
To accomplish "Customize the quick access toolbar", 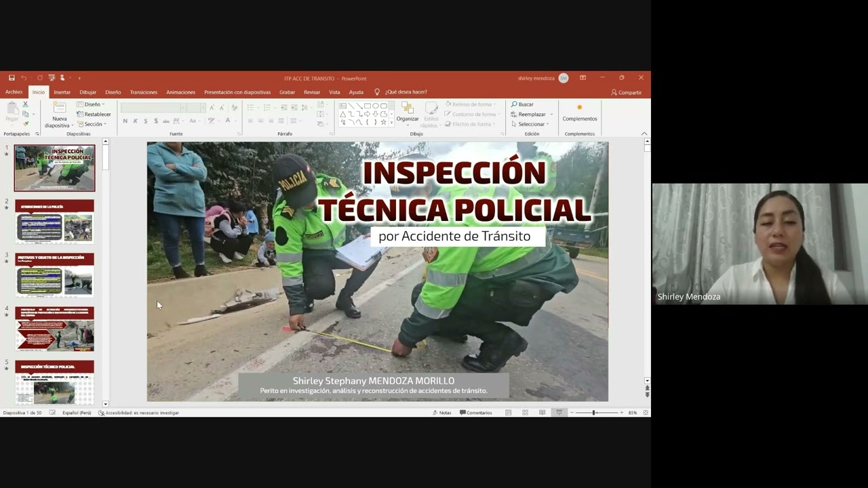I will point(79,78).
